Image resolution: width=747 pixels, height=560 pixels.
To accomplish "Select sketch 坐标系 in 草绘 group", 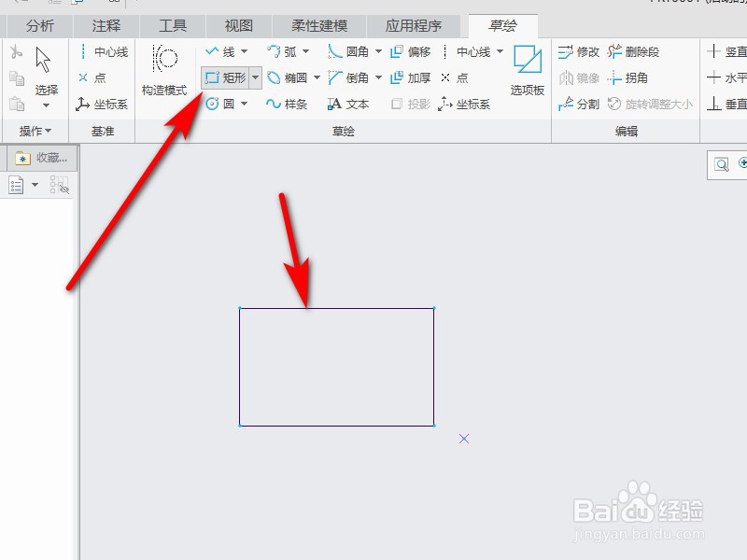I will click(464, 104).
